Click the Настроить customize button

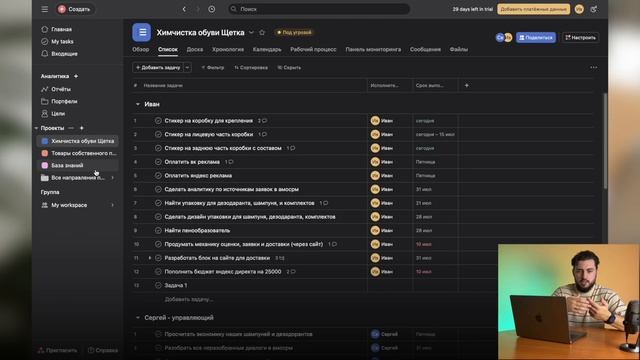(x=580, y=38)
